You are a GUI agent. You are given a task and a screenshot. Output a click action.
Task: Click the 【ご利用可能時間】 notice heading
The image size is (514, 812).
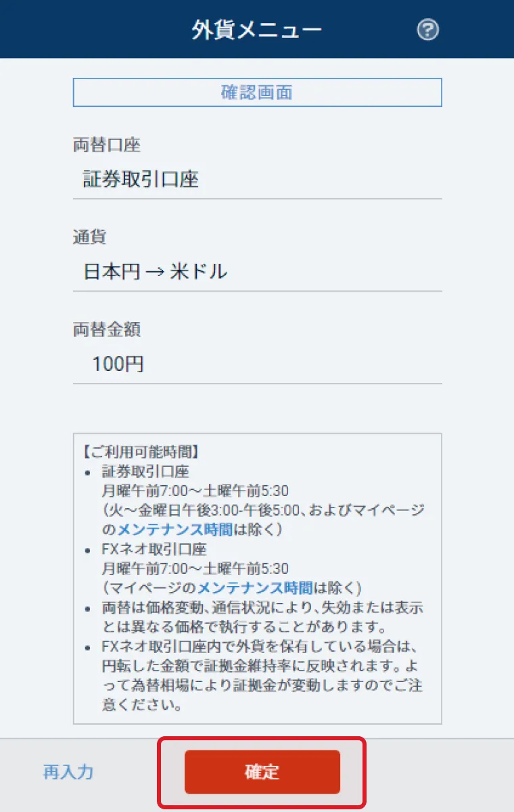(x=140, y=451)
